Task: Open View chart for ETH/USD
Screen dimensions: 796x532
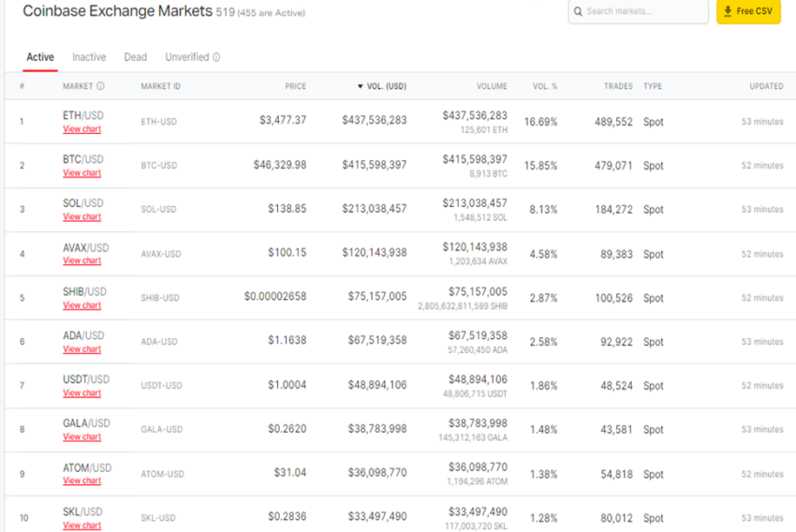Action: point(81,129)
